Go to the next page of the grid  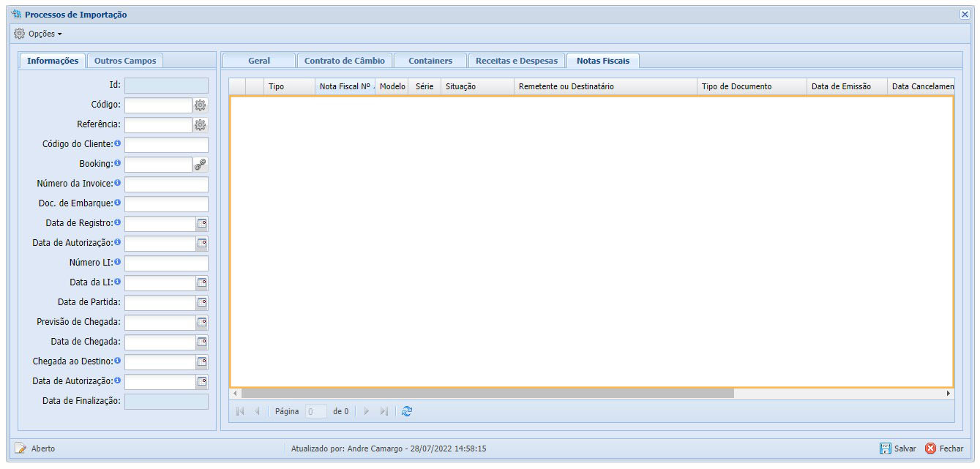click(367, 411)
